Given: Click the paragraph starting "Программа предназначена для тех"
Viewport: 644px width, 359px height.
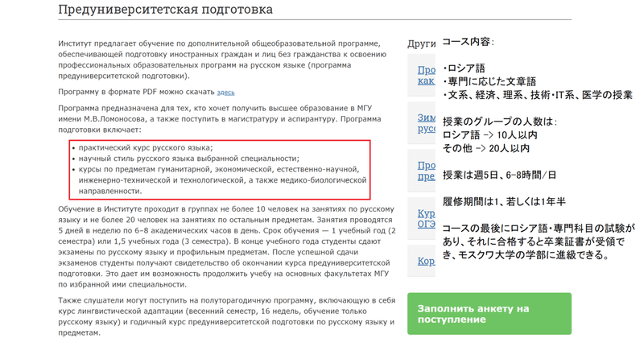Looking at the screenshot, I should click(219, 118).
